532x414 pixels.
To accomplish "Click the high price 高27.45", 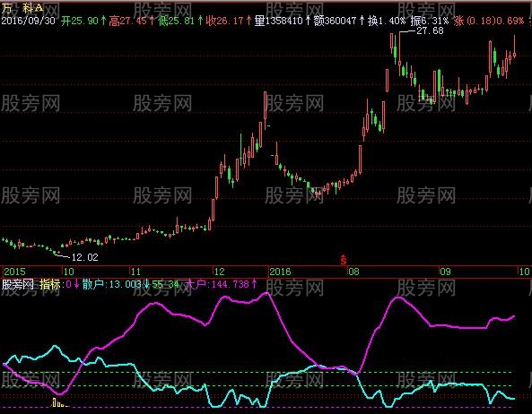I will click(132, 21).
